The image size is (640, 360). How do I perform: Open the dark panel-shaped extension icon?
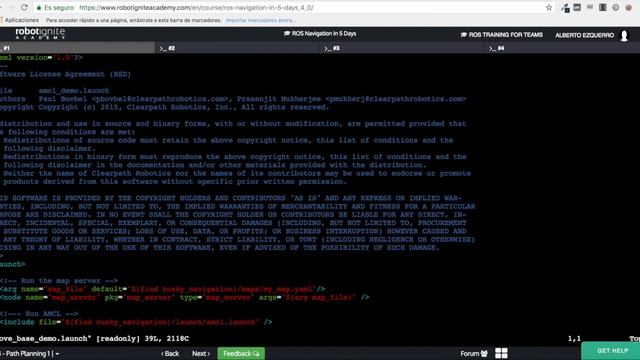click(602, 7)
